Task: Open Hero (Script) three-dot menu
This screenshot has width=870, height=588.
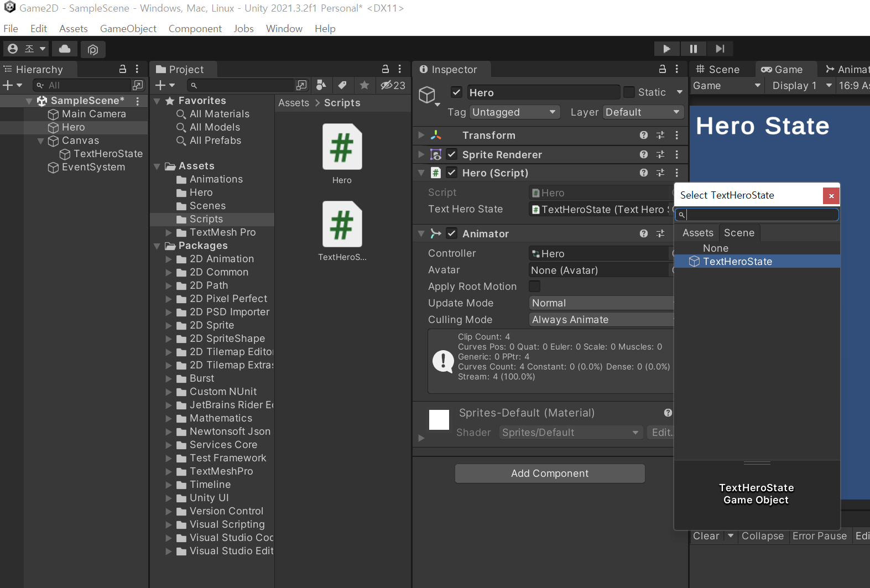Action: click(677, 173)
